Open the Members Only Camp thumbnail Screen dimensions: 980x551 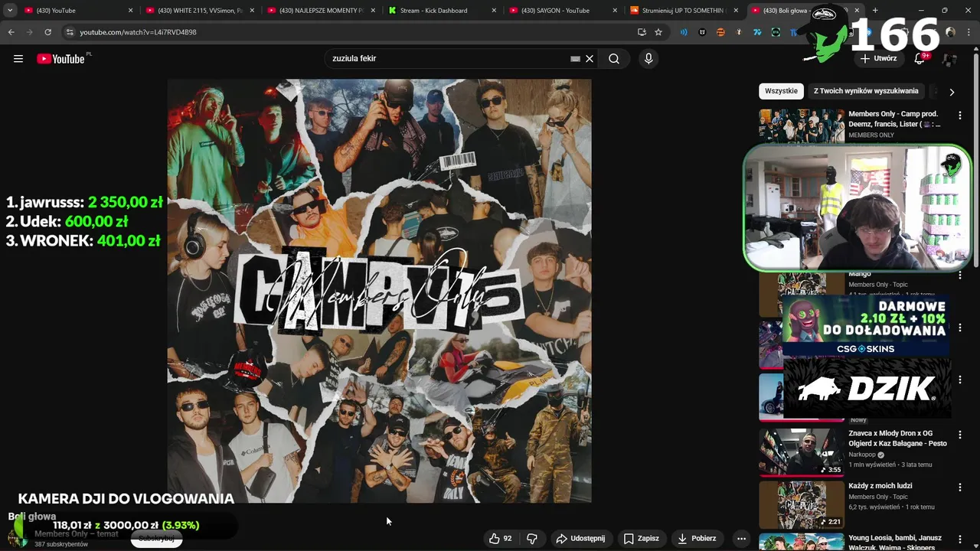(x=802, y=127)
